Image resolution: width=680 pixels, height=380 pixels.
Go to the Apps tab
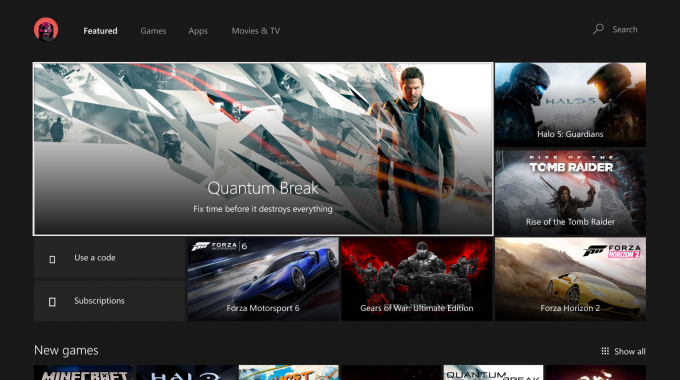click(198, 31)
